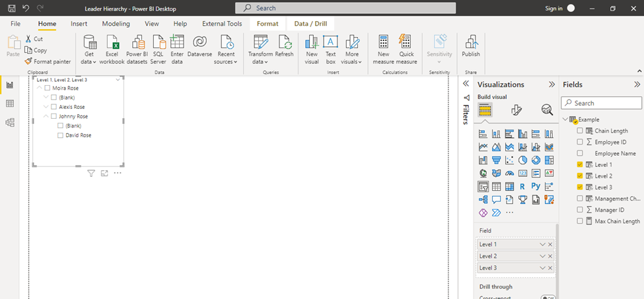Check the Chain Length field checkbox
This screenshot has height=299, width=644.
point(580,131)
